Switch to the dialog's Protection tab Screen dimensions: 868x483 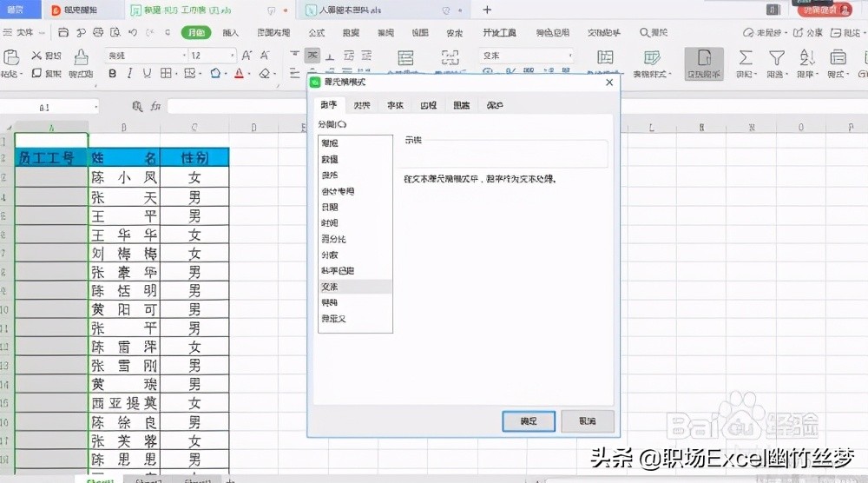[x=495, y=105]
